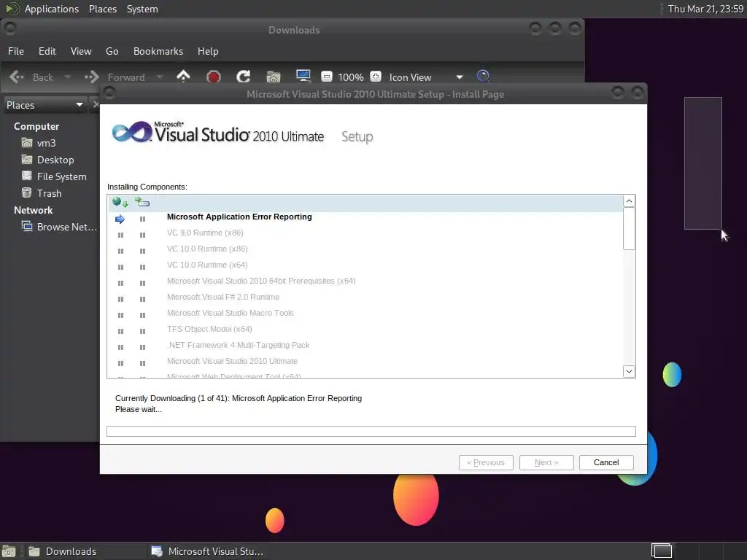The width and height of the screenshot is (747, 560).
Task: Click the Back arrow in Downloads window
Action: pyautogui.click(x=17, y=77)
